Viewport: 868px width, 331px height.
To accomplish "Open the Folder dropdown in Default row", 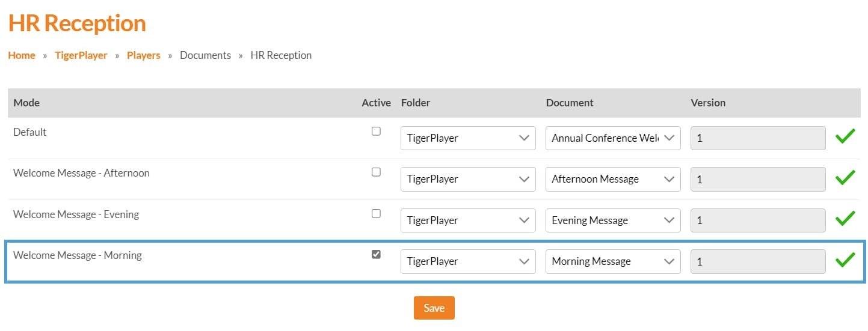I will (467, 138).
